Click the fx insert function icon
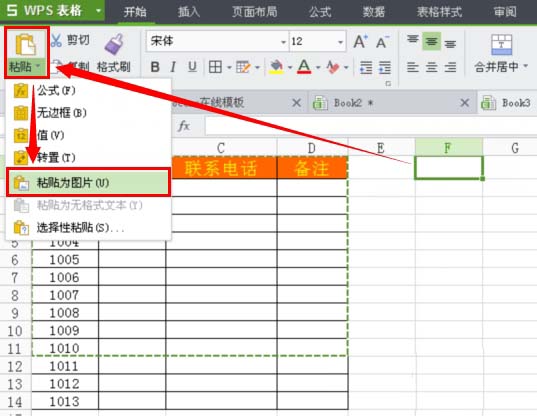 [184, 126]
